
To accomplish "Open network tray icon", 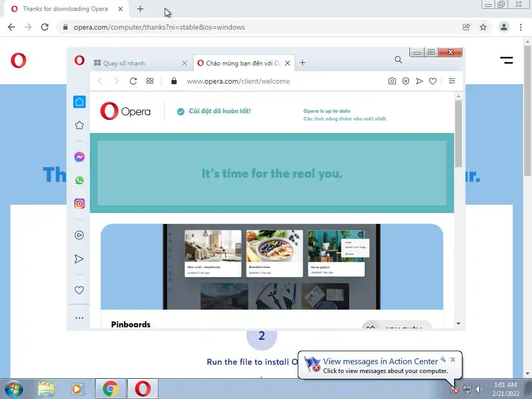I will (467, 389).
